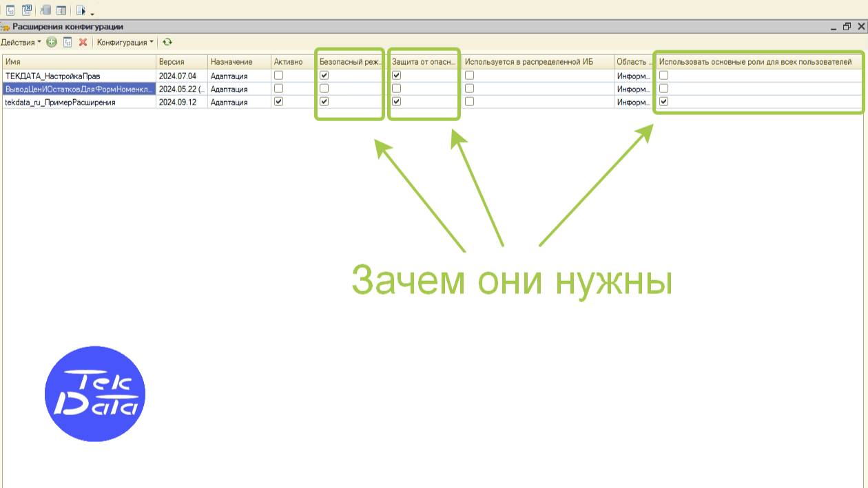The height and width of the screenshot is (488, 868).
Task: Click version cell 2024.09.12
Action: coord(182,102)
